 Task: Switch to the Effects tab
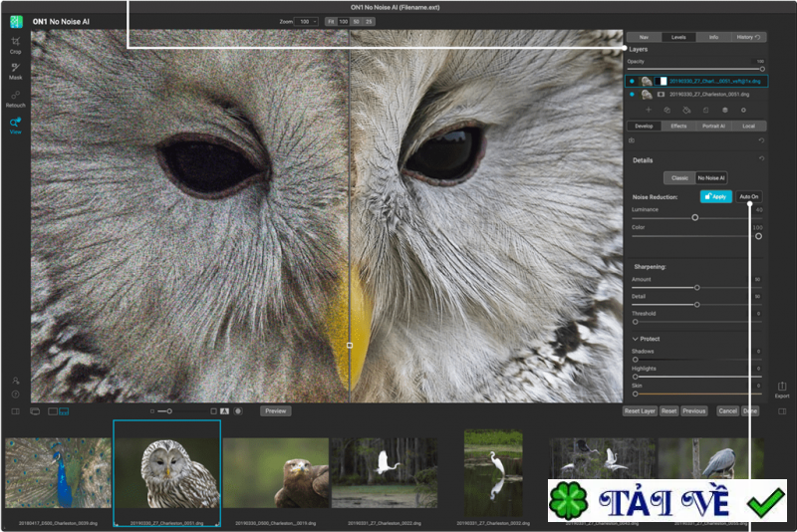[678, 127]
